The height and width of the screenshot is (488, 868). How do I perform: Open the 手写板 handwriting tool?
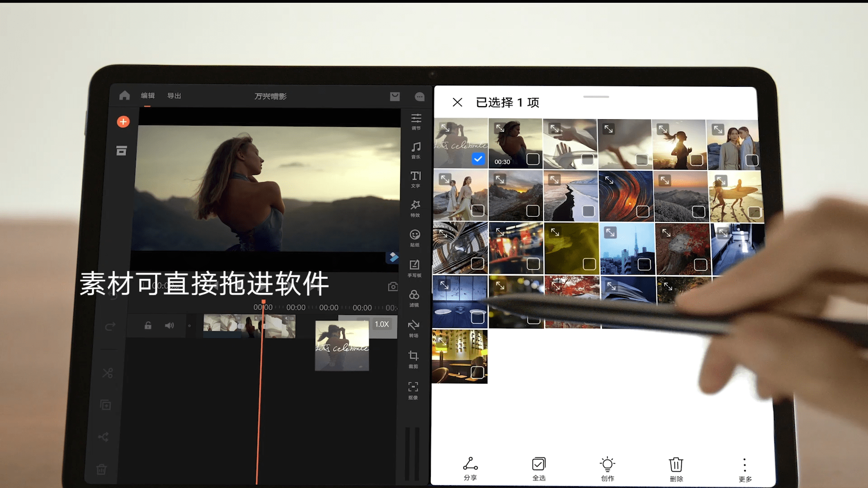(x=415, y=268)
